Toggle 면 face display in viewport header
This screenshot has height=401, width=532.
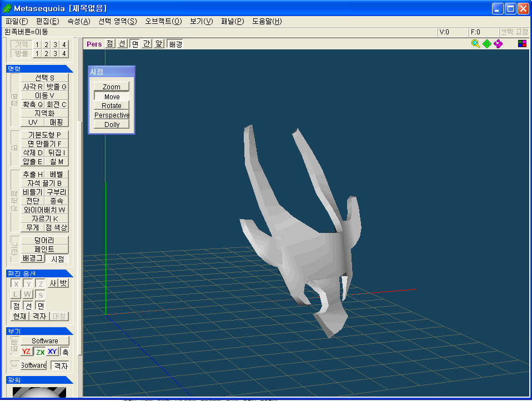pyautogui.click(x=134, y=44)
